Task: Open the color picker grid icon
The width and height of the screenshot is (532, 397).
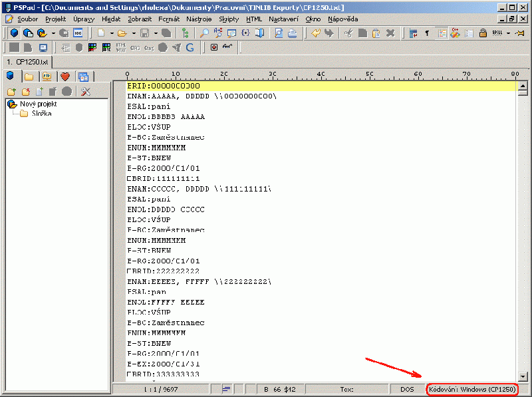Action: (92, 47)
